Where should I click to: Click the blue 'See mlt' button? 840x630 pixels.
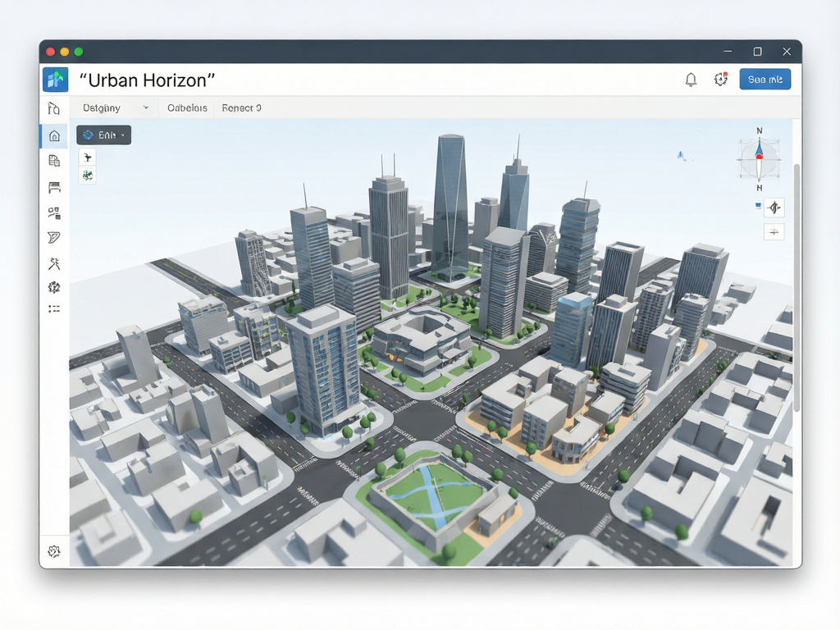(x=765, y=80)
